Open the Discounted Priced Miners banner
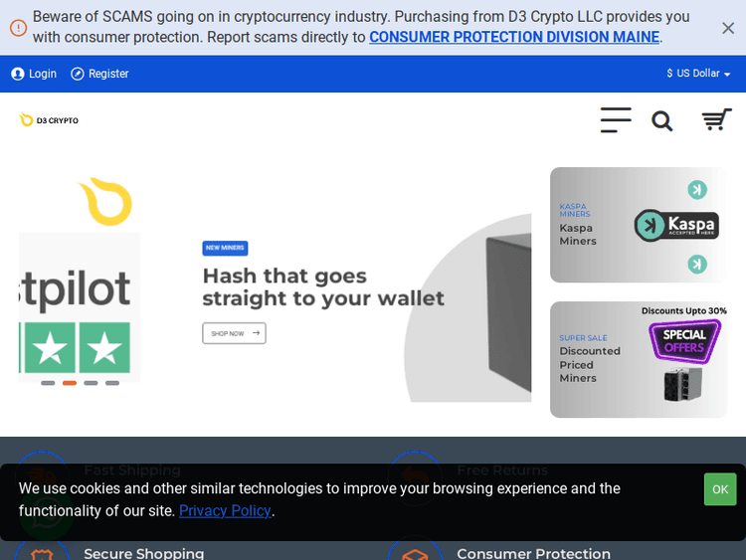 [x=638, y=359]
